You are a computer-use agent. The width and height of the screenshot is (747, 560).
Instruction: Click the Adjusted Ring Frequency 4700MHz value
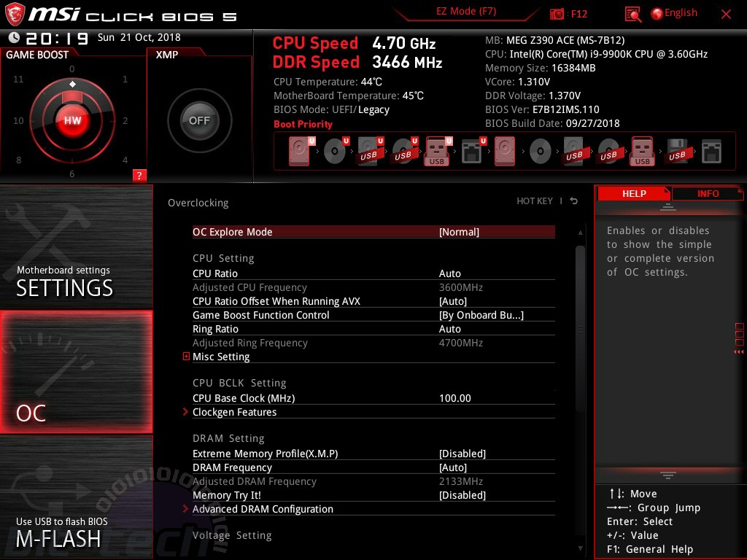click(461, 343)
